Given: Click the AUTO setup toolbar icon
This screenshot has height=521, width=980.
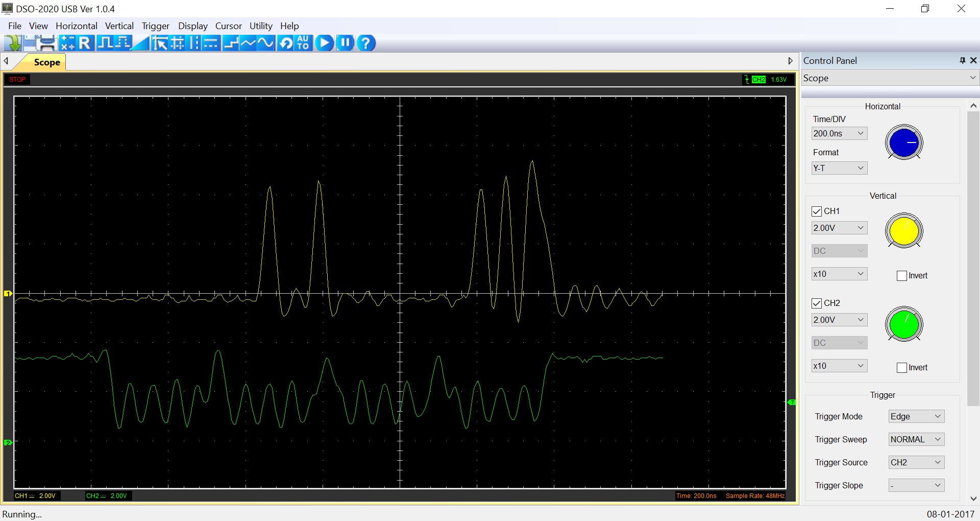Looking at the screenshot, I should click(x=303, y=43).
